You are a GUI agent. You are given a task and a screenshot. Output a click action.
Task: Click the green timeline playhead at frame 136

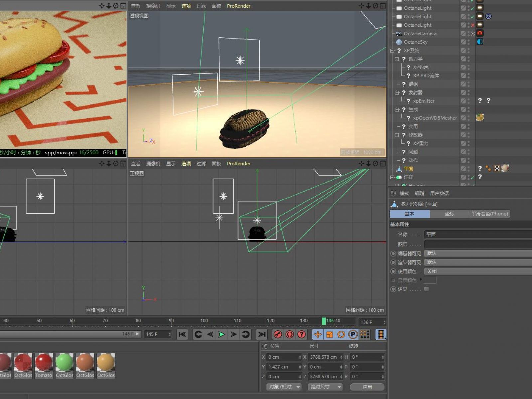click(x=324, y=321)
